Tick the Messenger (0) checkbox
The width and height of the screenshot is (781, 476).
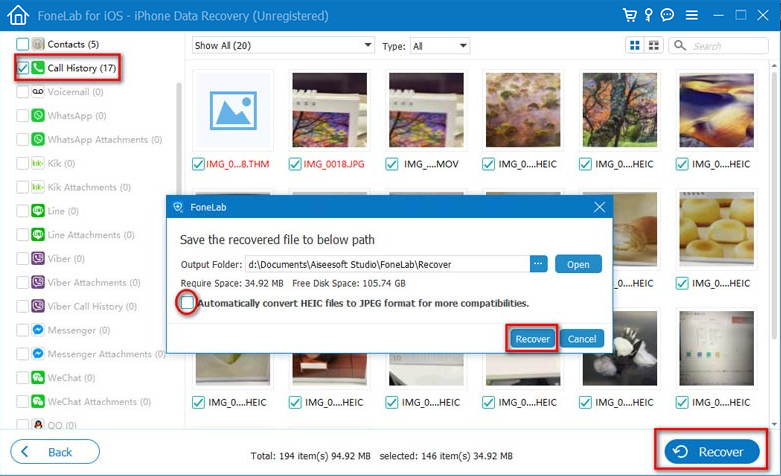pos(22,330)
